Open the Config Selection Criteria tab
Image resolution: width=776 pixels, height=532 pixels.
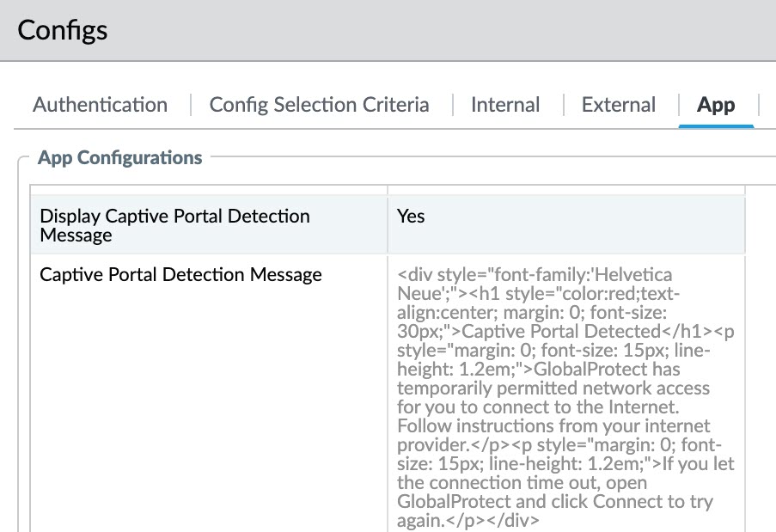[319, 105]
